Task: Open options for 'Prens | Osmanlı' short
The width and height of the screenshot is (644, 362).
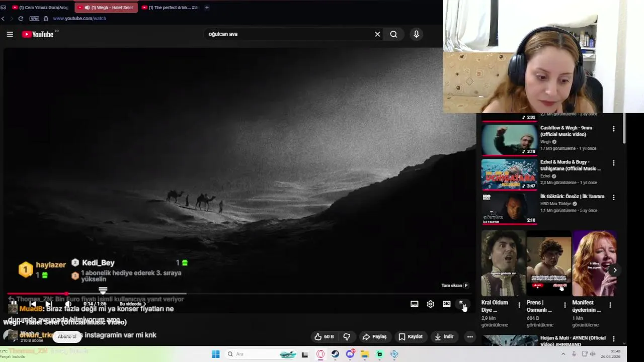Action: (x=565, y=305)
